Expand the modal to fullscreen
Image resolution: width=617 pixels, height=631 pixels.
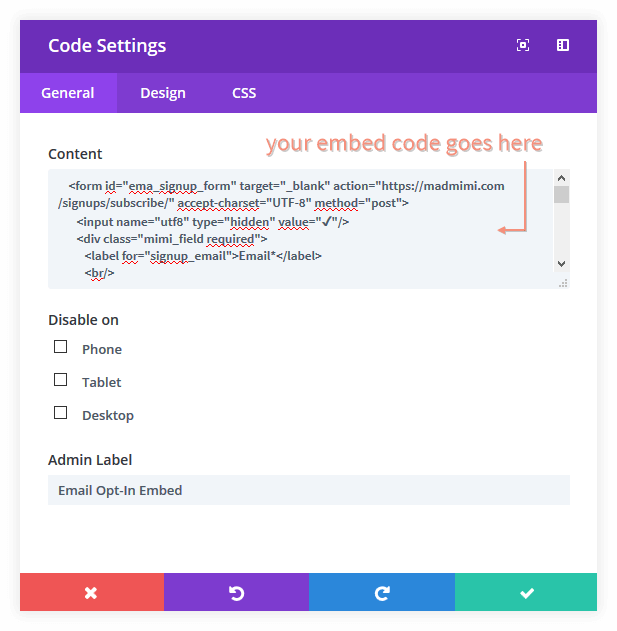[x=522, y=45]
